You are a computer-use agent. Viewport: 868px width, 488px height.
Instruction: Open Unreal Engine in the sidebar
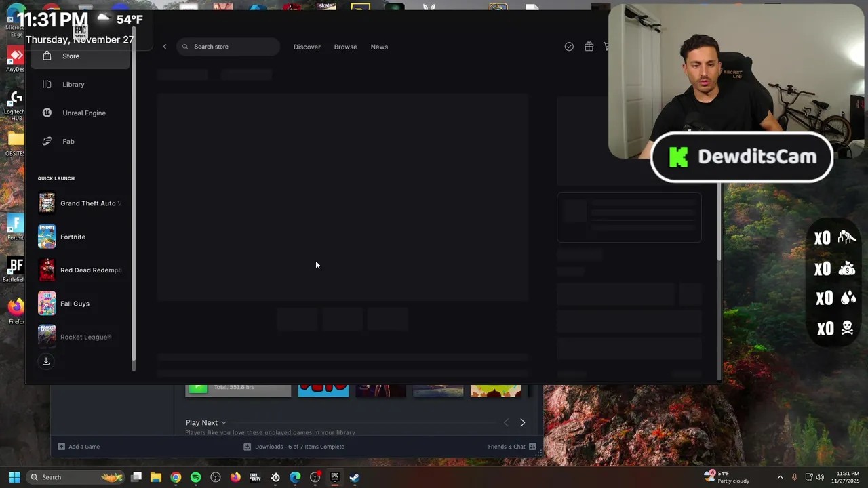(x=80, y=113)
